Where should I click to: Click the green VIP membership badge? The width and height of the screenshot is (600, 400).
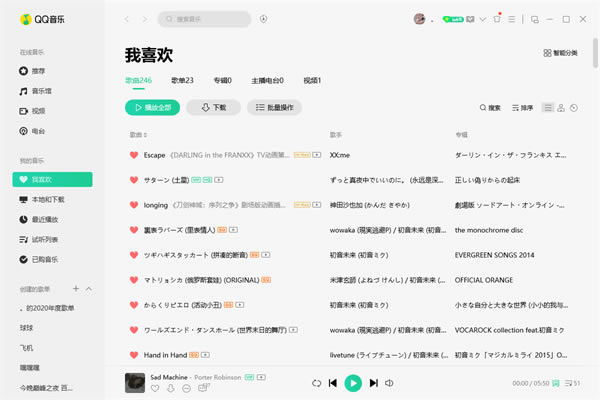453,19
